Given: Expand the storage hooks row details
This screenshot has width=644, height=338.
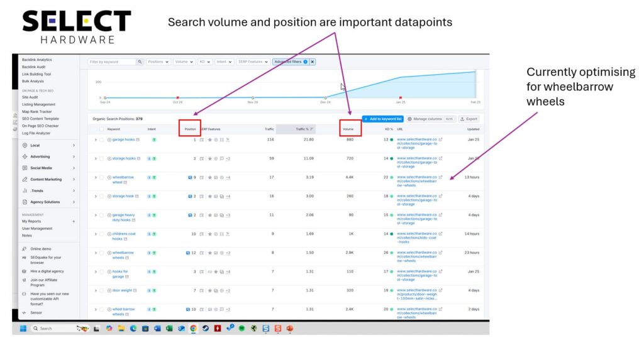Looking at the screenshot, I should (96, 158).
